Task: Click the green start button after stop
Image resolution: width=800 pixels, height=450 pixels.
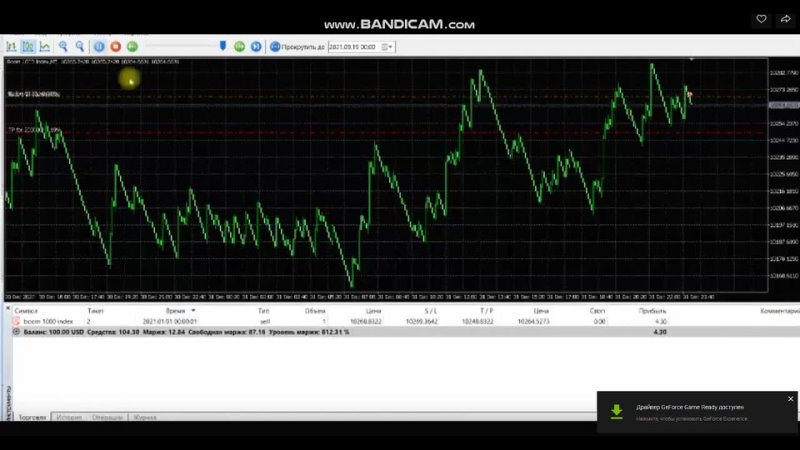Action: click(x=132, y=47)
